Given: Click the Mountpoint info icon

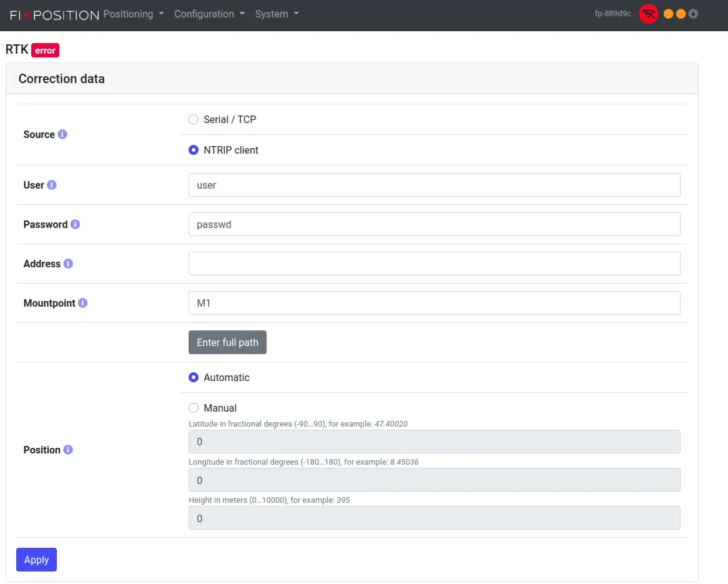Looking at the screenshot, I should point(82,303).
